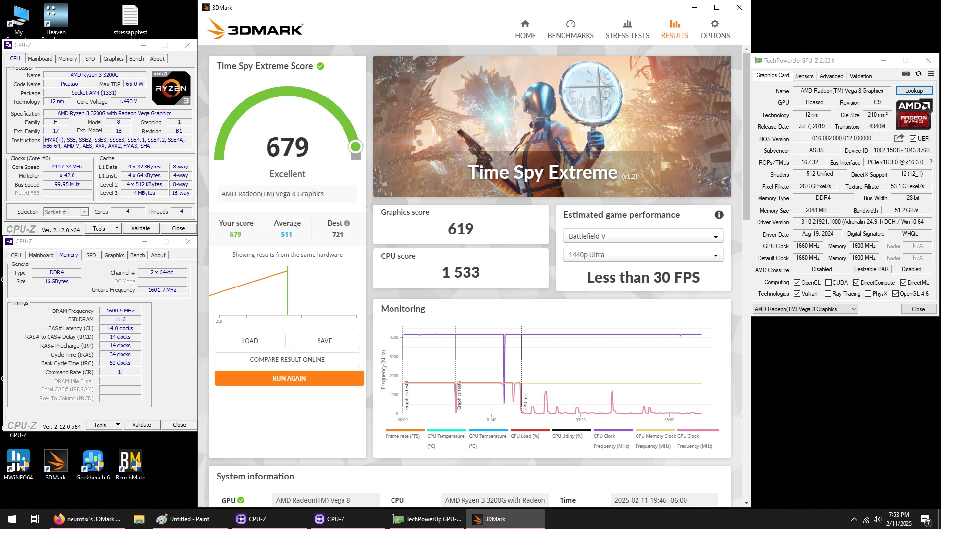Toggle DirectCompute checkbox in GPU-Z
The height and width of the screenshot is (551, 980).
(x=857, y=283)
